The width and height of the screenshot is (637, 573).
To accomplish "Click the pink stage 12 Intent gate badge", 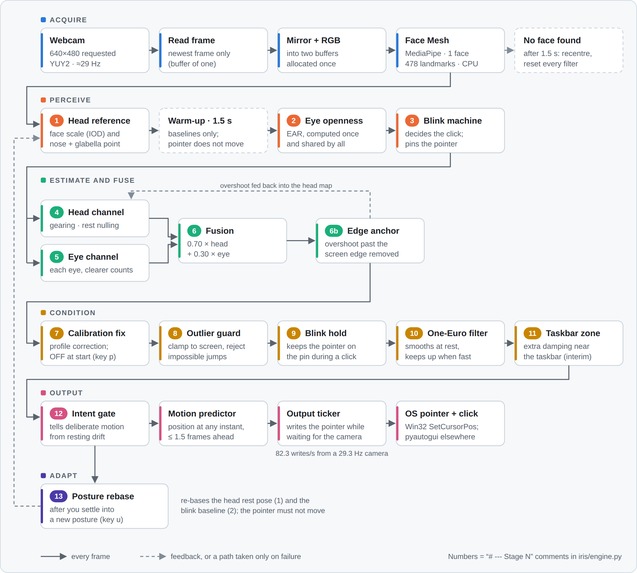I will tap(58, 414).
